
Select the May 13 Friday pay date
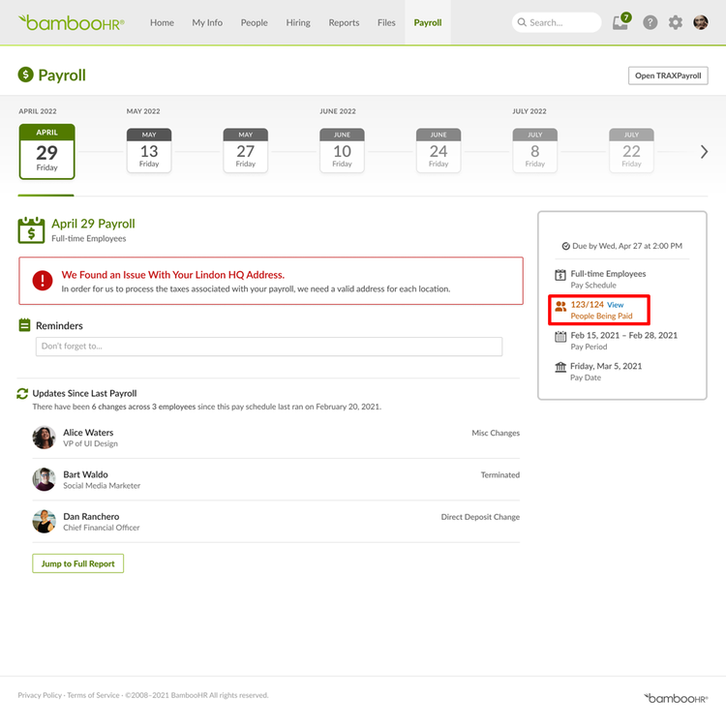point(149,151)
